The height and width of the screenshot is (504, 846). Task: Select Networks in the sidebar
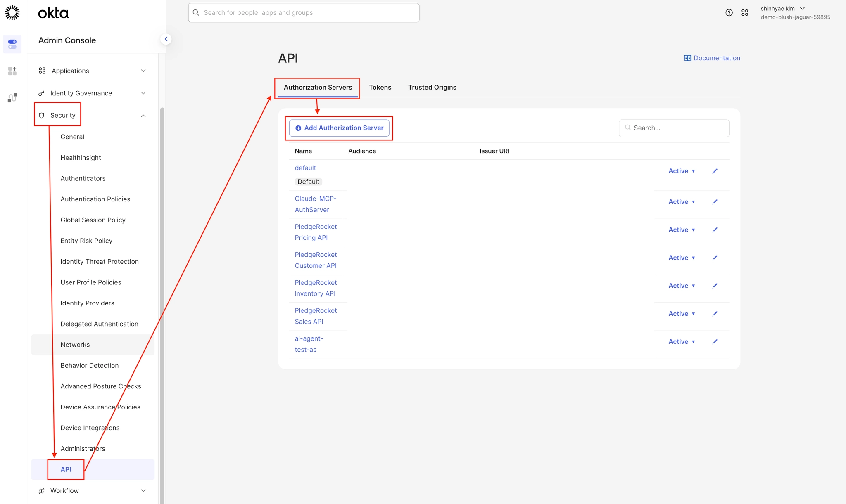(93, 345)
